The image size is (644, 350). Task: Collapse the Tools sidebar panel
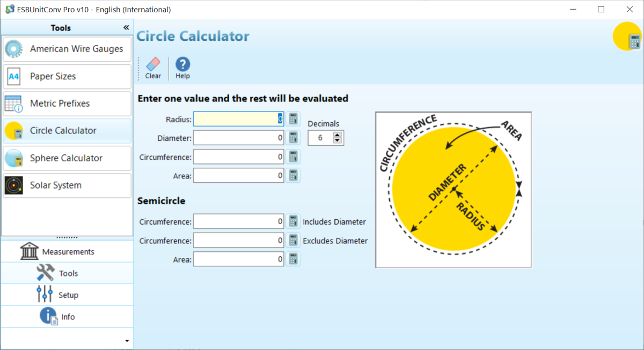126,27
